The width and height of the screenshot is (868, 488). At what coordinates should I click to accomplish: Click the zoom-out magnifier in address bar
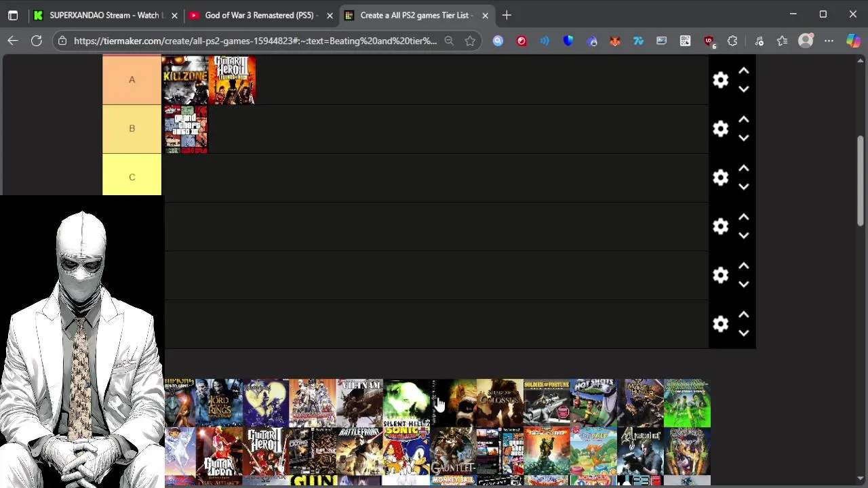449,41
